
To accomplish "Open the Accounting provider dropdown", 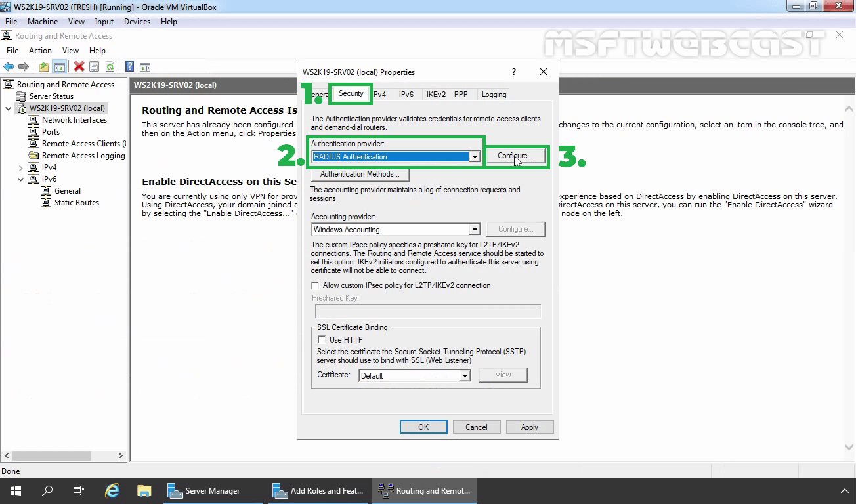I will [475, 229].
